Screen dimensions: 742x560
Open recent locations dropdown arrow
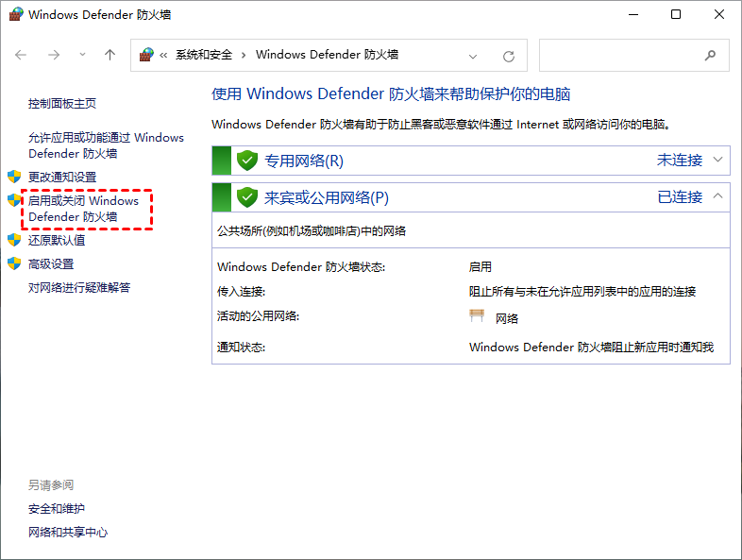pyautogui.click(x=82, y=55)
